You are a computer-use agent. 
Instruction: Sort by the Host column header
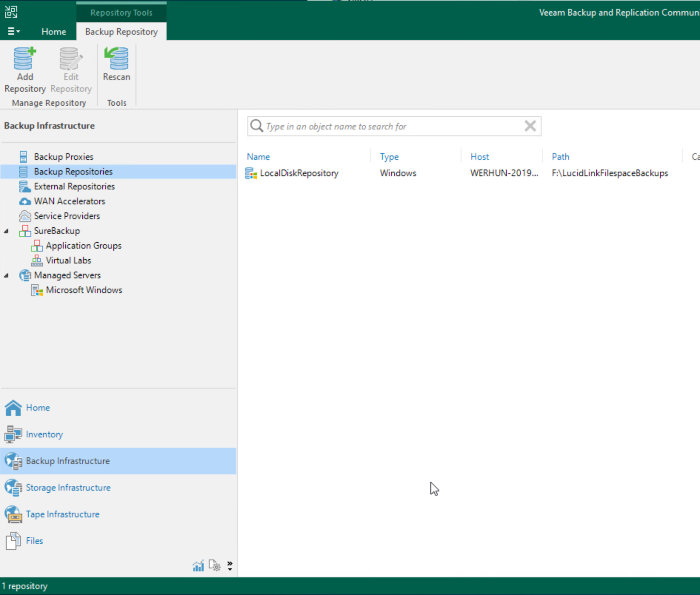point(479,157)
